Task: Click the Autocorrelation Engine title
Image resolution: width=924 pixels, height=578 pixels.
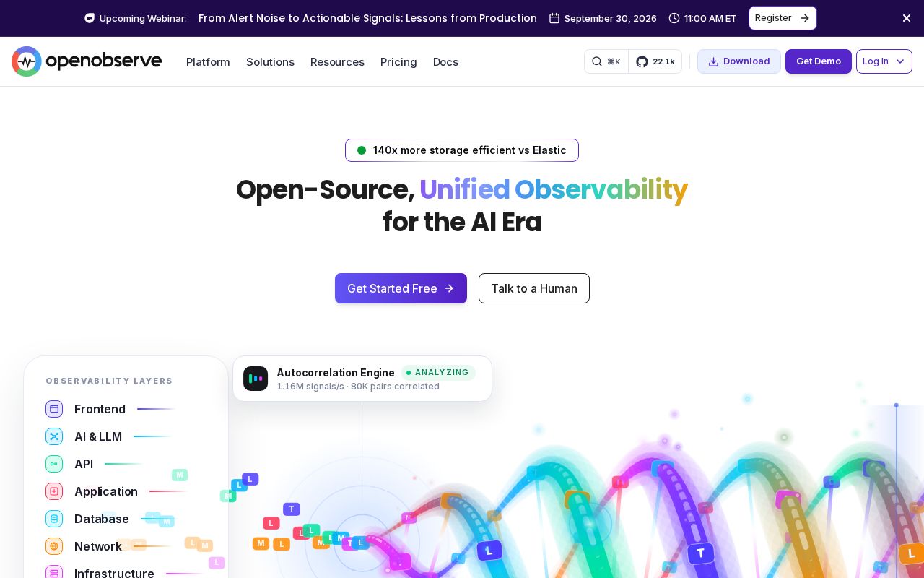Action: [x=336, y=373]
